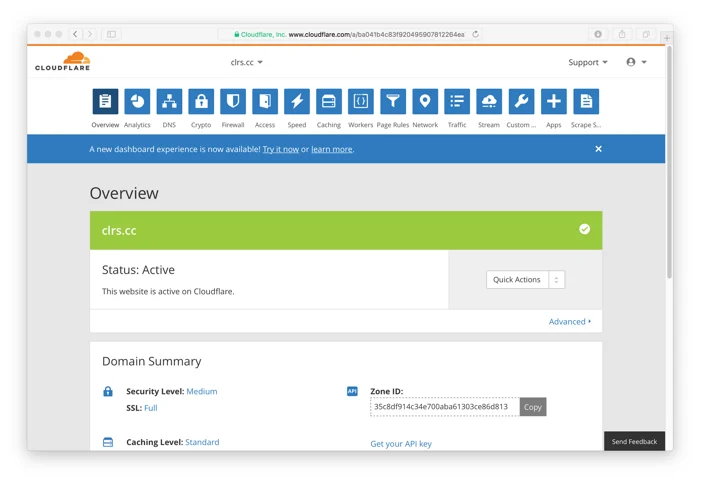Copy the Zone ID
This screenshot has height=494, width=715.
coord(533,407)
